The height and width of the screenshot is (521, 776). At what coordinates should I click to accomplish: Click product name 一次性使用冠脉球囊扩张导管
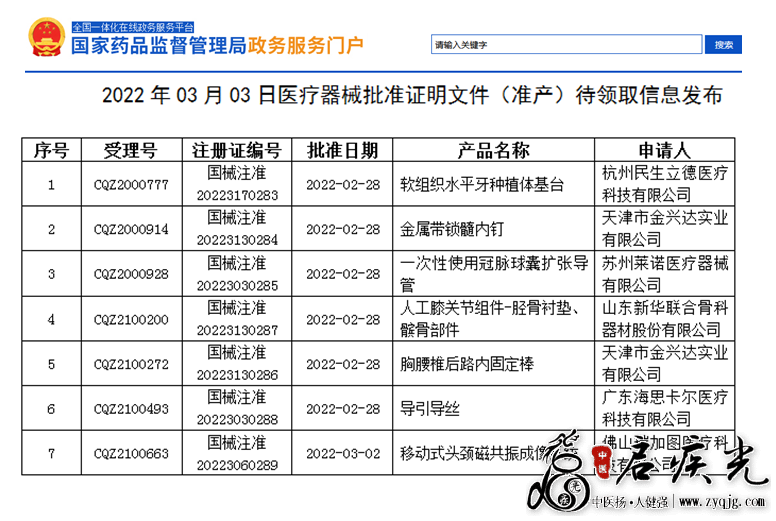click(x=494, y=274)
